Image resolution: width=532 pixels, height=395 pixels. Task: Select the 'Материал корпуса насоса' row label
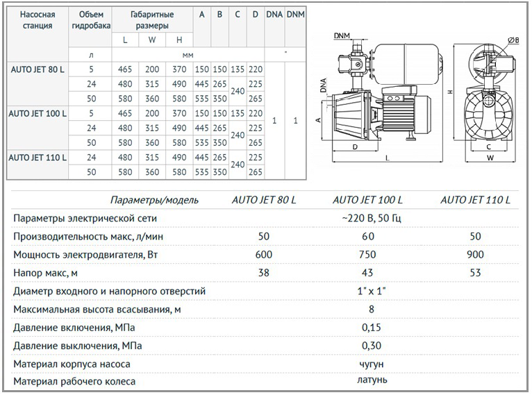click(72, 364)
